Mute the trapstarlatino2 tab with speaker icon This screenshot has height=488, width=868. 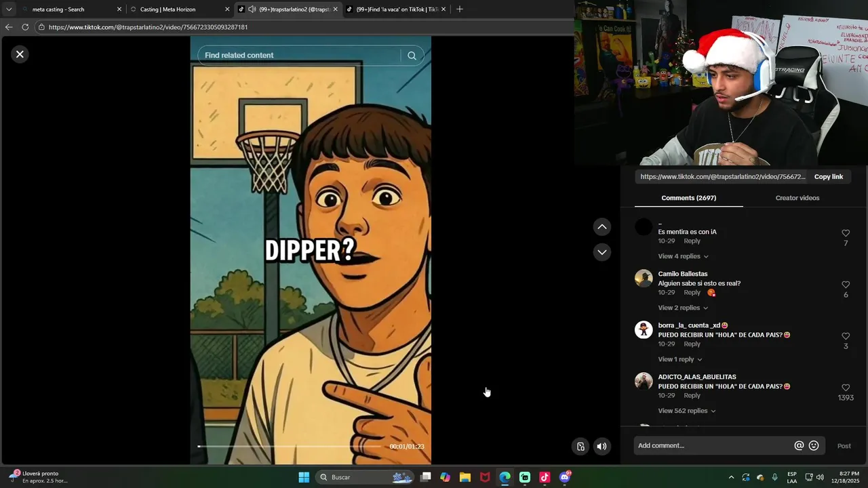tap(252, 9)
